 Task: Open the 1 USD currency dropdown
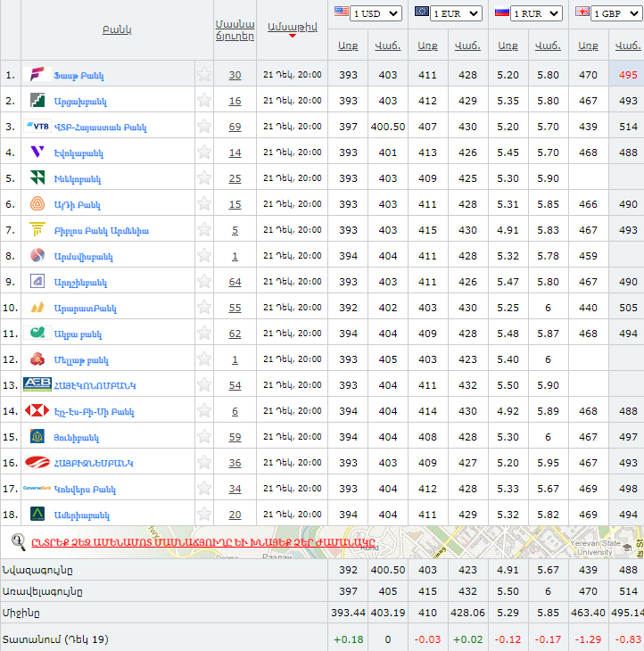[376, 13]
